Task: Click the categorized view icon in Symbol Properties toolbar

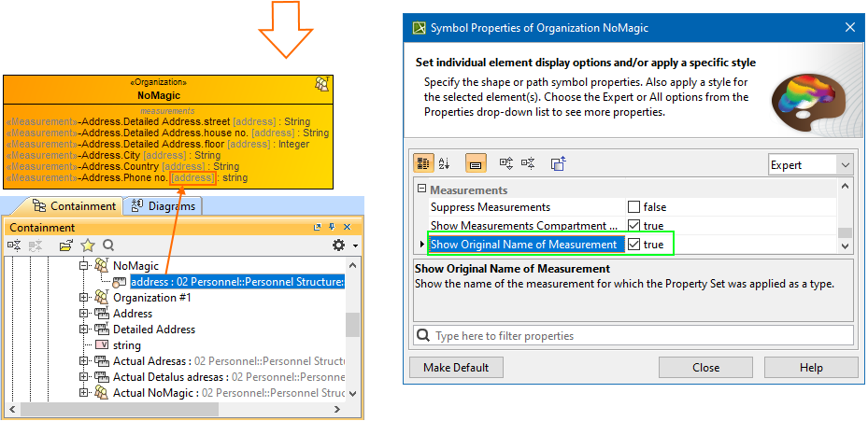Action: tap(423, 163)
